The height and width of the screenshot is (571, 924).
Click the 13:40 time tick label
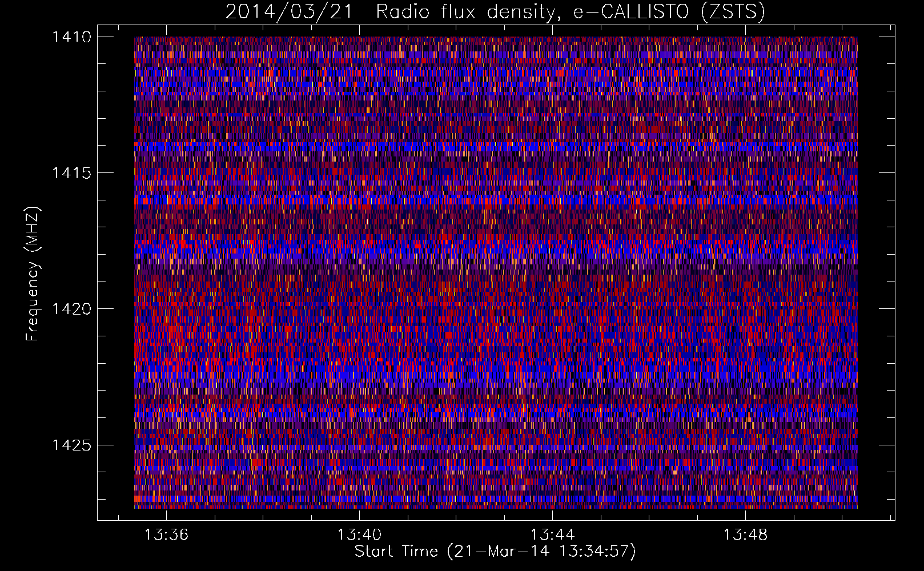point(359,535)
